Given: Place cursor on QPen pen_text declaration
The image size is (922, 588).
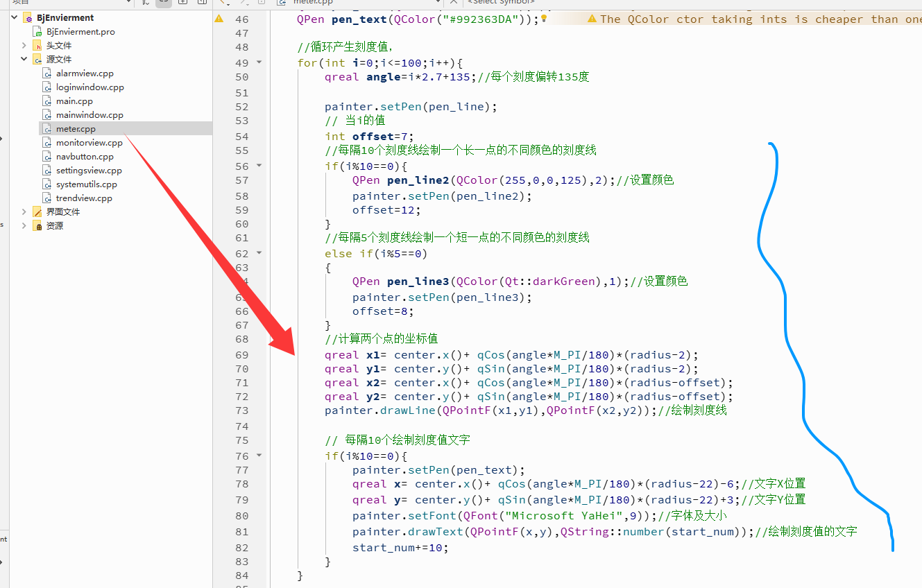Looking at the screenshot, I should 418,19.
